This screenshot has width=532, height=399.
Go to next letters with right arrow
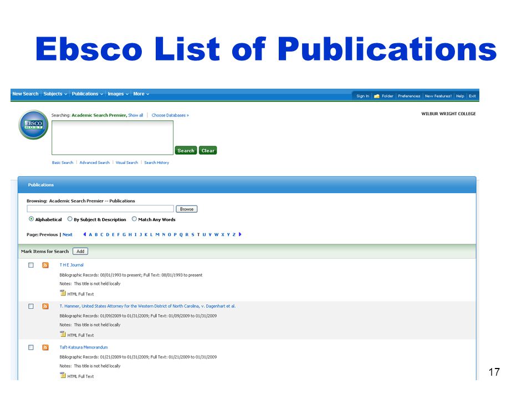click(x=240, y=234)
